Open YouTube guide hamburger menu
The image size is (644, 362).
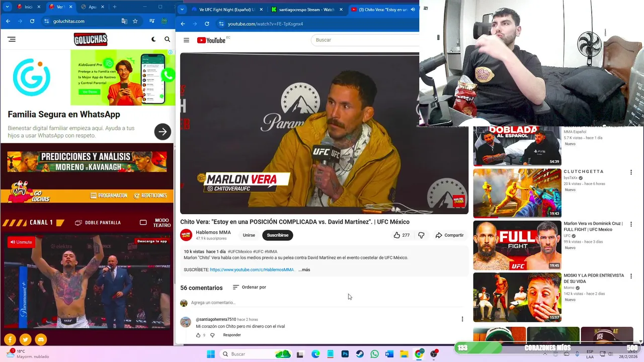tap(186, 40)
